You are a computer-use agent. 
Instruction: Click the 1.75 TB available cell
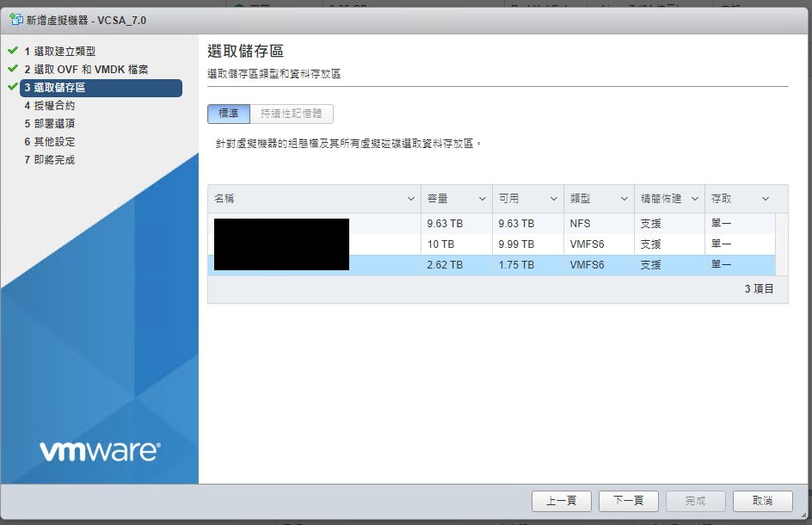516,265
